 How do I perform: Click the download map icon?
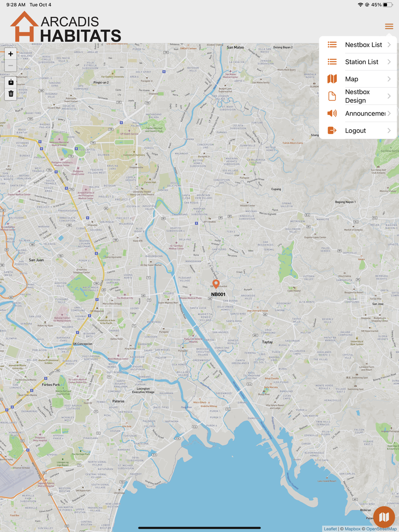[11, 82]
